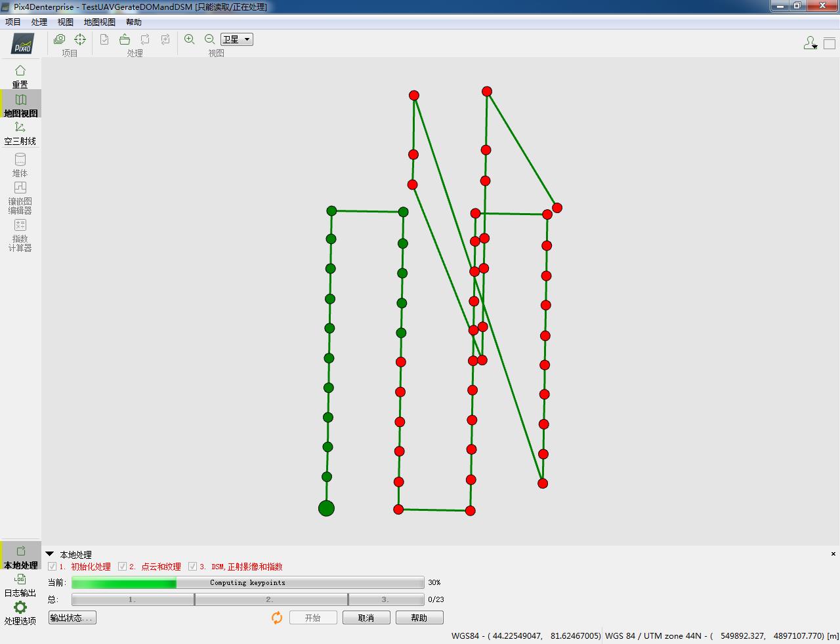Click the 当前: progress label

(x=57, y=582)
